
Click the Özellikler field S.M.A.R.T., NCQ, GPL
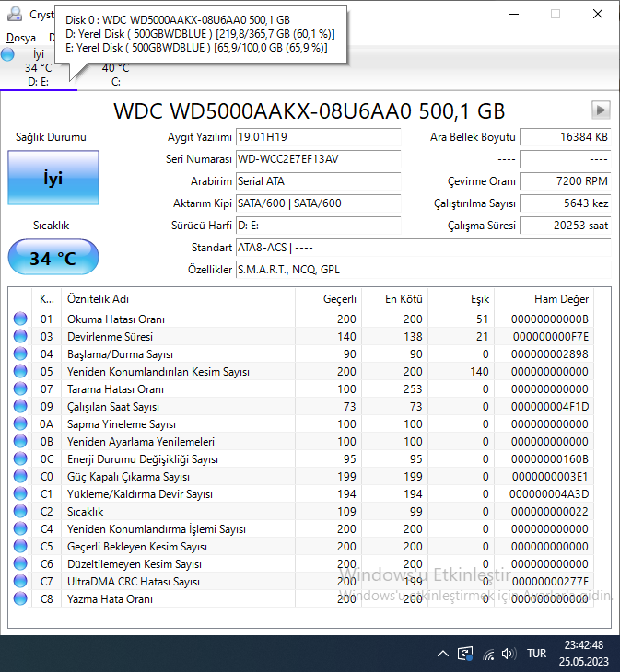tap(423, 270)
